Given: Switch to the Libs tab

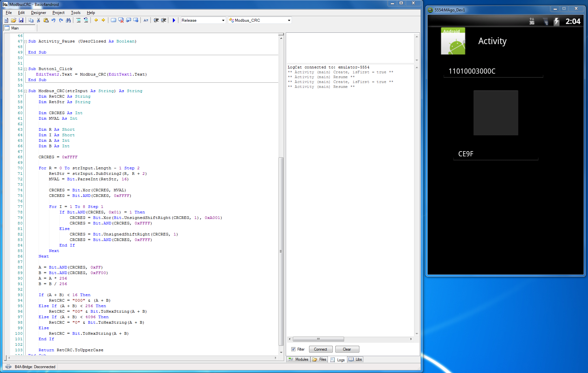Looking at the screenshot, I should (355, 359).
